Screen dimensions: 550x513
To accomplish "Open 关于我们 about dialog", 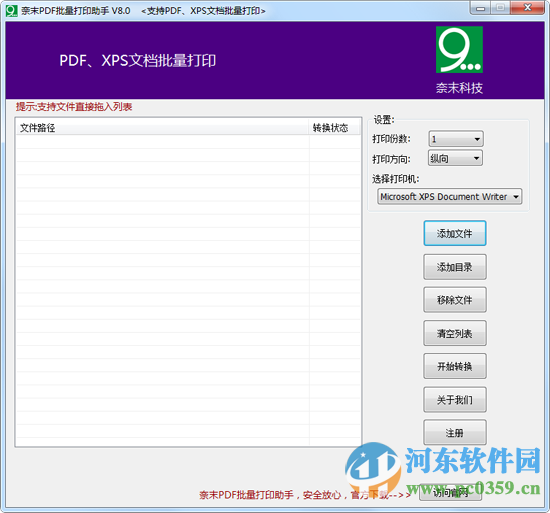I will coord(455,399).
